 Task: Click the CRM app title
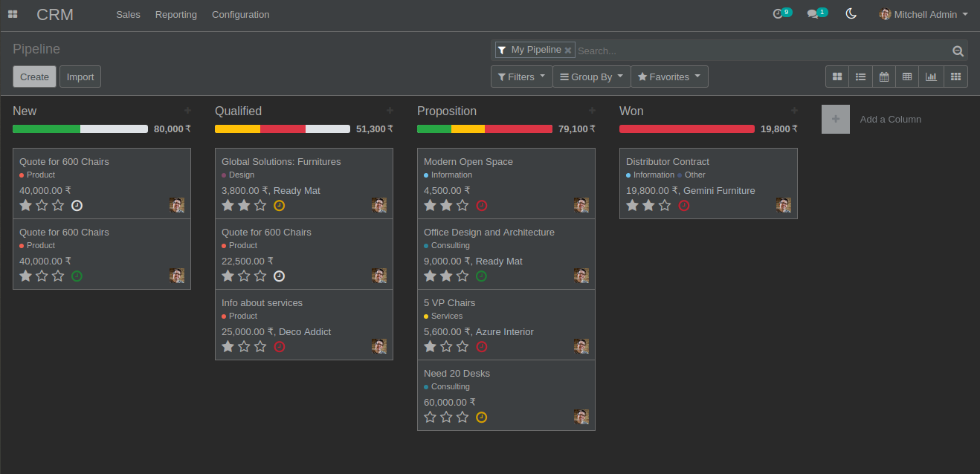(55, 14)
